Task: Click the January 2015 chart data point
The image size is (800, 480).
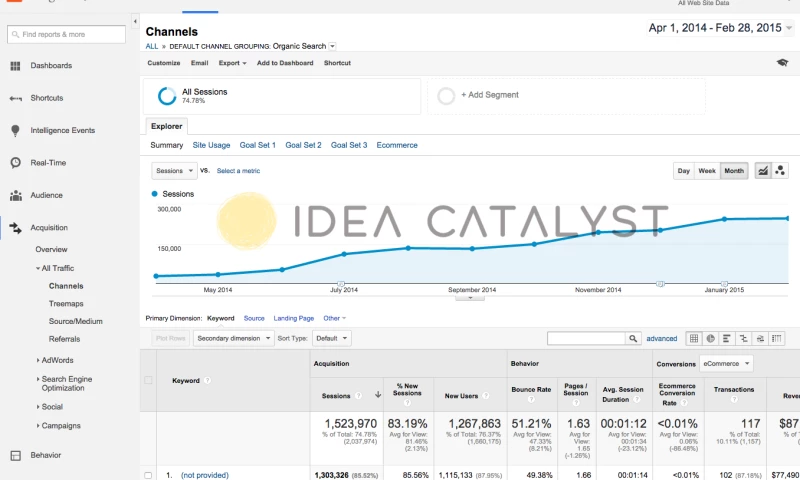Action: pyautogui.click(x=724, y=219)
